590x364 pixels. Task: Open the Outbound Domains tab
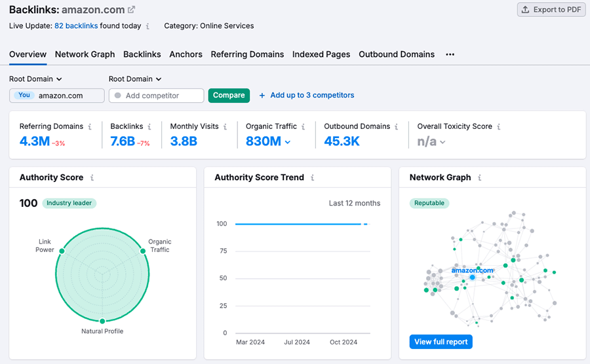click(397, 54)
